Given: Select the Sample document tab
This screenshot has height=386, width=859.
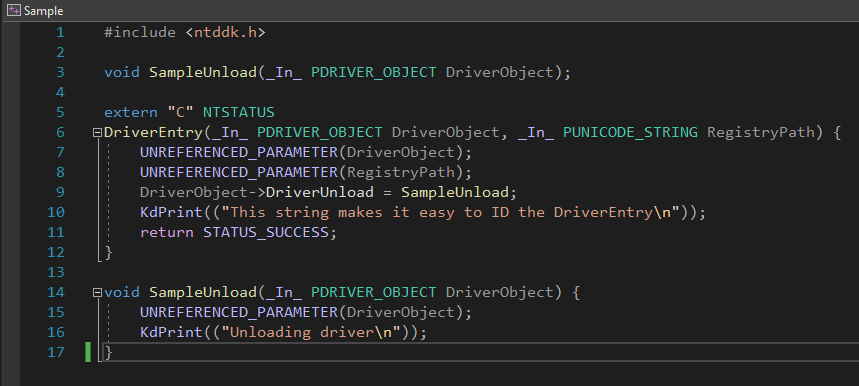Looking at the screenshot, I should [x=36, y=11].
